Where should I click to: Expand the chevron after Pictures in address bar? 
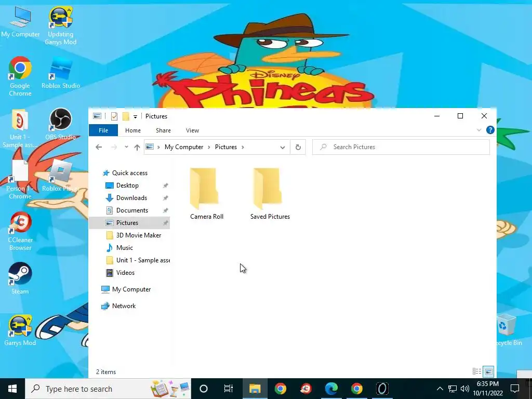[243, 147]
